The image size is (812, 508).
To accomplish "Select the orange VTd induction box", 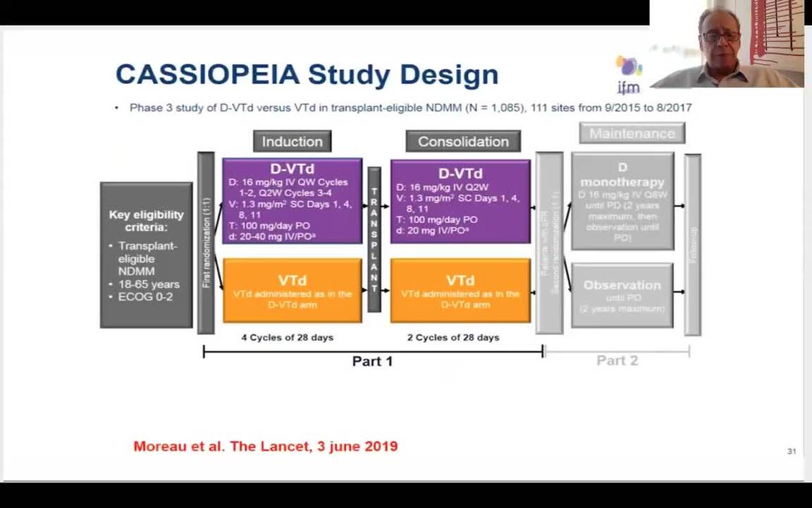I will point(292,291).
